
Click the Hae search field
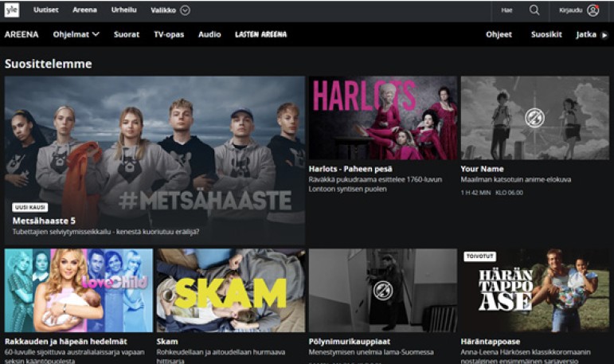[506, 10]
